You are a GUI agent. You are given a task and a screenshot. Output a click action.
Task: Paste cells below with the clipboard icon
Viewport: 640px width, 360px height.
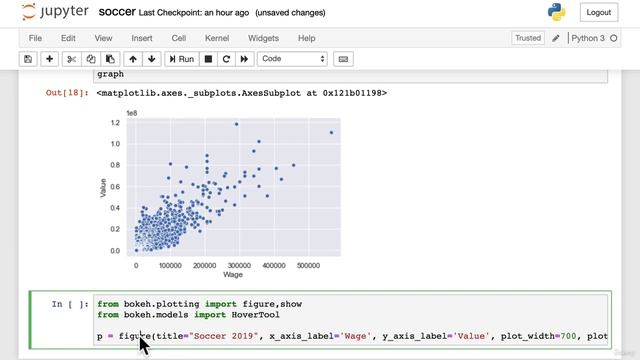point(110,59)
